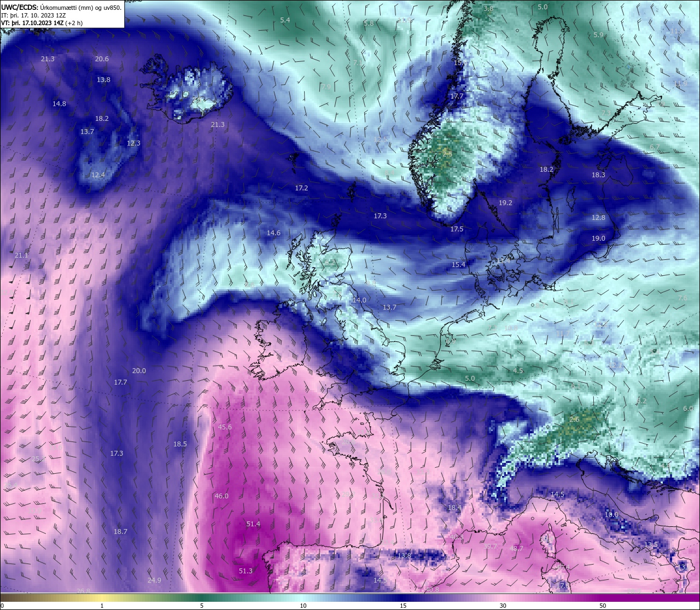
Task: Click the 24.9 value near the bottom edge
Action: tap(154, 580)
